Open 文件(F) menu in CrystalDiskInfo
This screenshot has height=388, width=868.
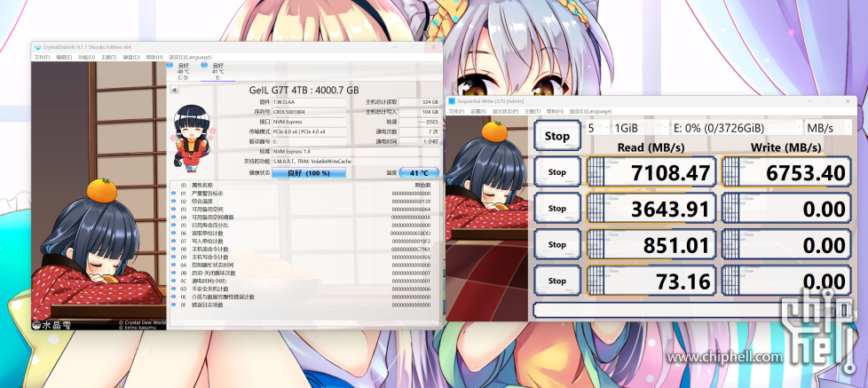point(42,57)
